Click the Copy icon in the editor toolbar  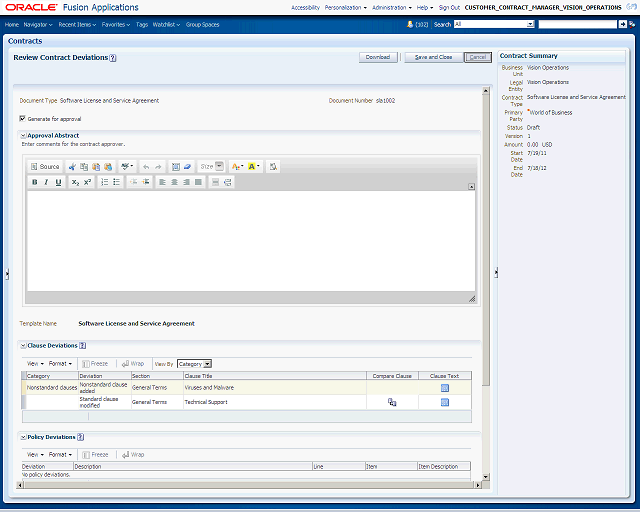point(84,167)
